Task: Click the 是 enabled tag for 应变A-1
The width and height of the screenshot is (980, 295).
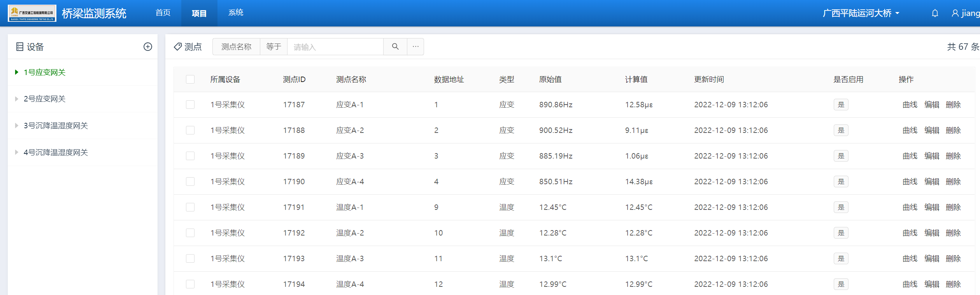Action: point(841,105)
